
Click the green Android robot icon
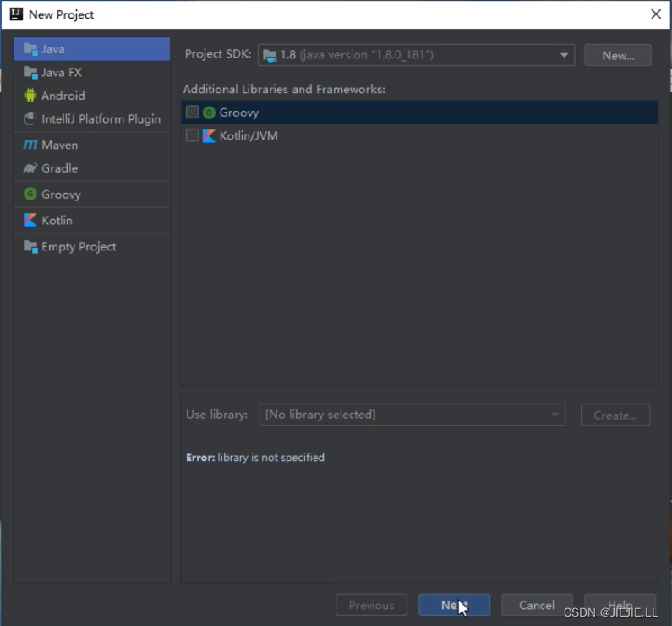click(x=30, y=96)
